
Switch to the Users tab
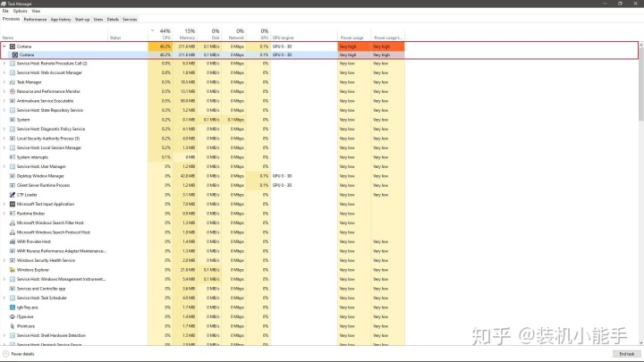(98, 20)
